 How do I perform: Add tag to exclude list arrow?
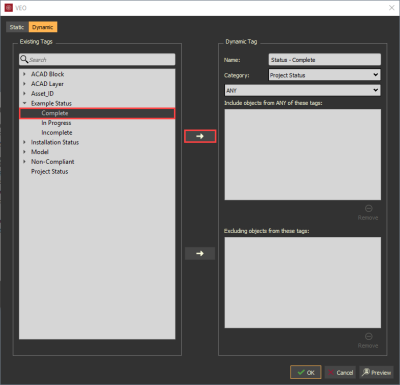[200, 253]
